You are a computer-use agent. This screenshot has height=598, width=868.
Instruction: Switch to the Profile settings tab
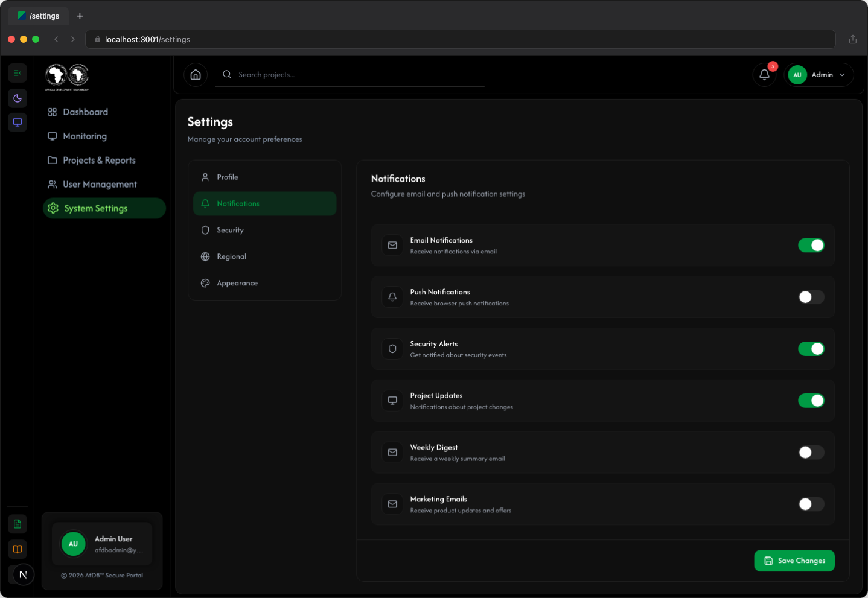click(264, 177)
